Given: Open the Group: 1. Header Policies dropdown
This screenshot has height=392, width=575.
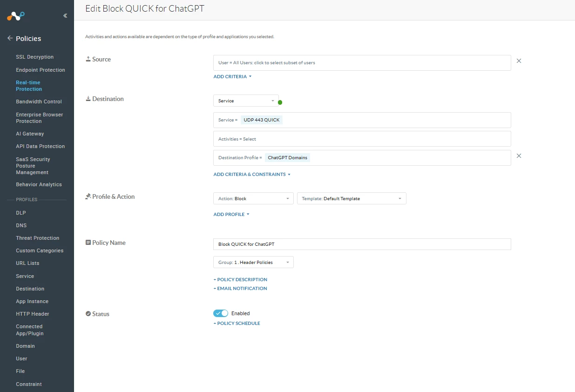Looking at the screenshot, I should pyautogui.click(x=253, y=262).
